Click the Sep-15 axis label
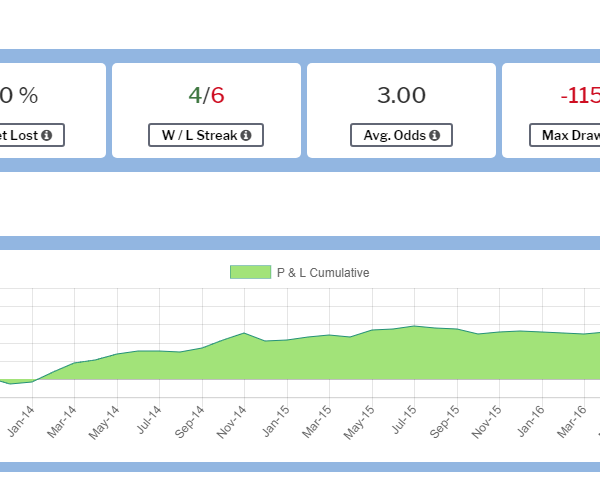This screenshot has height=487, width=600. 445,422
